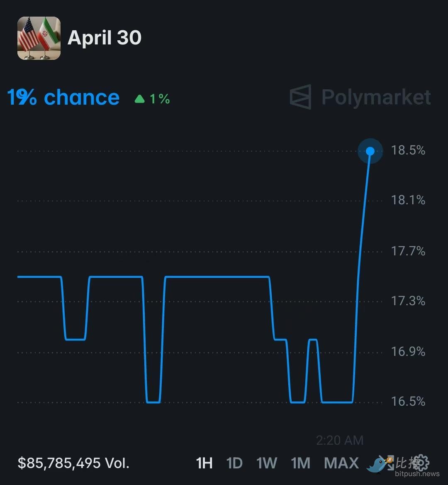Click the April 30 market title

coord(105,38)
